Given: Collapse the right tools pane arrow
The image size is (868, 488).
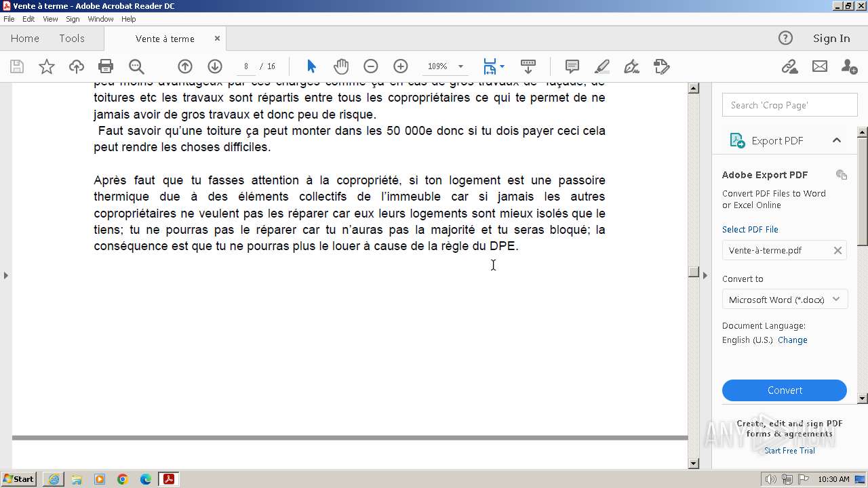Looking at the screenshot, I should click(705, 275).
